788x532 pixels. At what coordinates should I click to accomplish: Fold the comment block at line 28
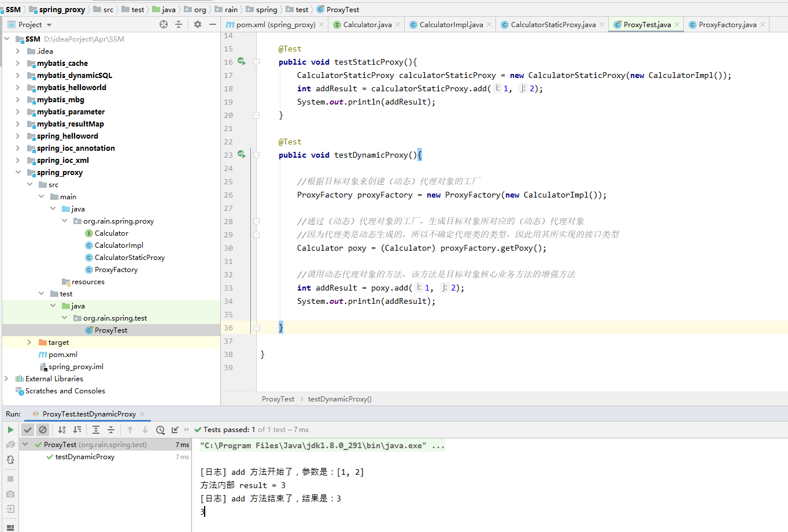[256, 221]
